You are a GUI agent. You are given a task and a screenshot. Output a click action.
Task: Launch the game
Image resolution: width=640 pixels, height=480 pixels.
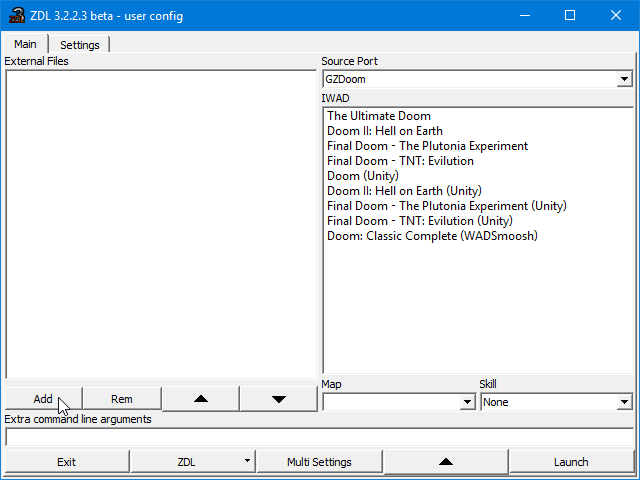pos(571,462)
